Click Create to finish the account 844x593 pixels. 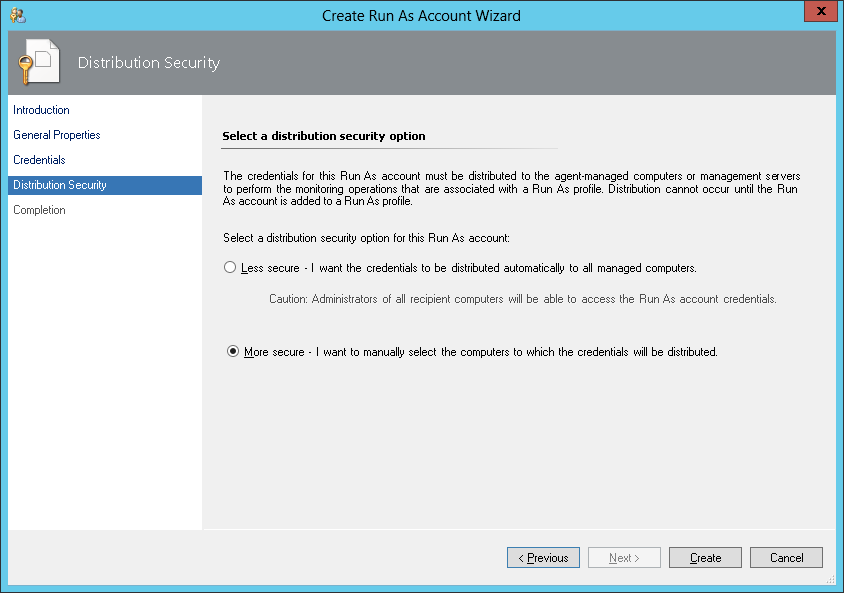pyautogui.click(x=705, y=558)
